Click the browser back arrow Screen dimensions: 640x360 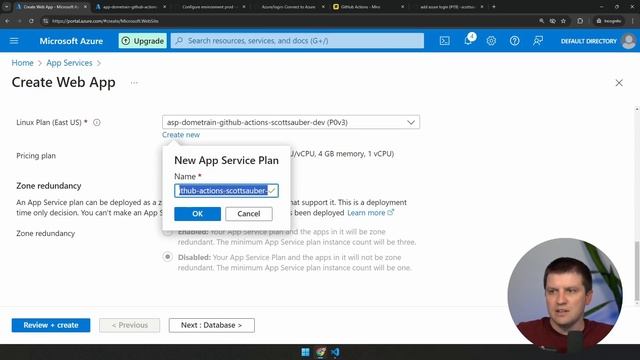7,21
